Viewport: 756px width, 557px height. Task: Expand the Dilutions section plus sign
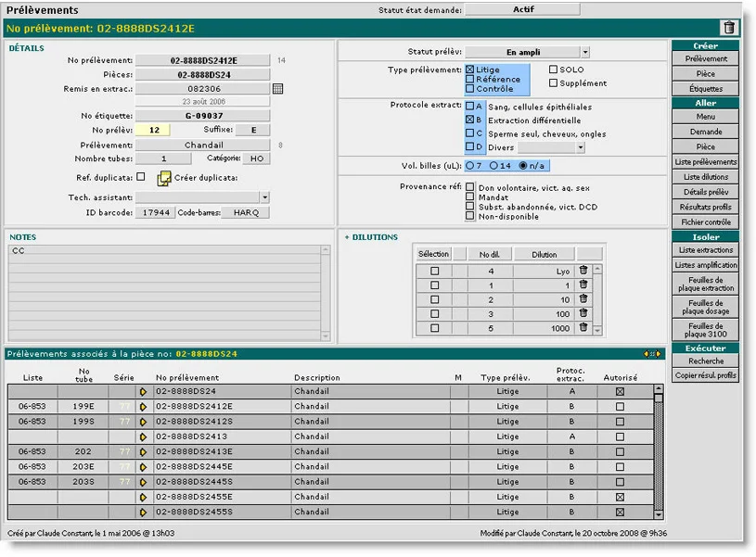pyautogui.click(x=347, y=237)
